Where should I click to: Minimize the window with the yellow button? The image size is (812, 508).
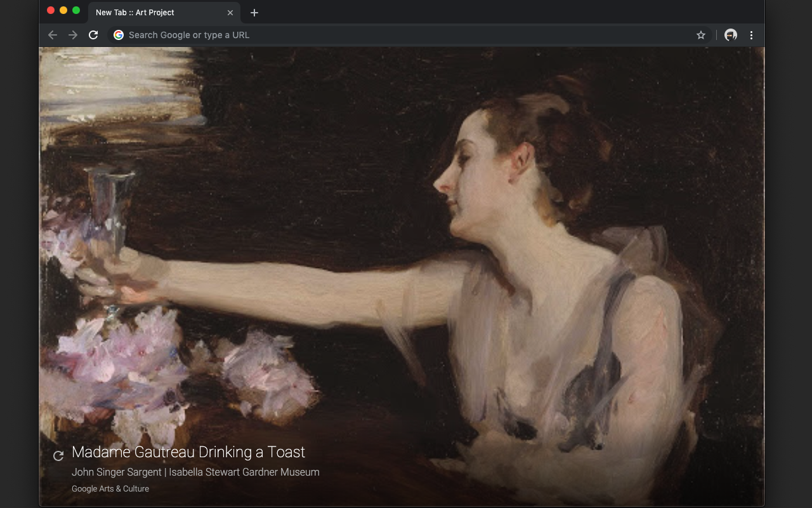click(x=63, y=10)
